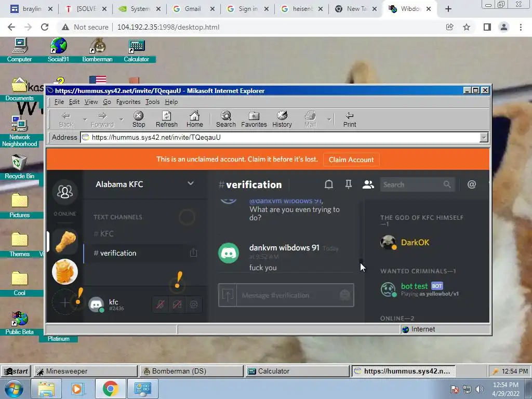
Task: Click the Discord search field
Action: 417,184
